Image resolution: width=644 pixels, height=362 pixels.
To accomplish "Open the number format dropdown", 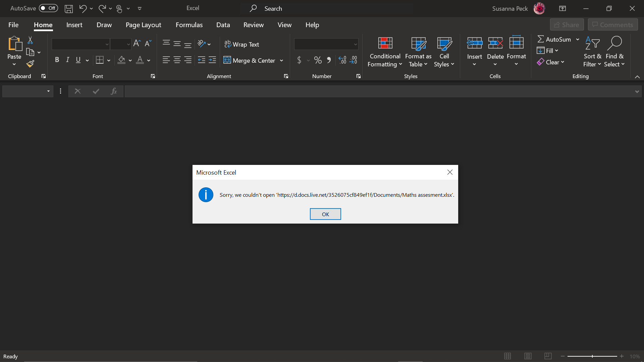I will point(355,44).
